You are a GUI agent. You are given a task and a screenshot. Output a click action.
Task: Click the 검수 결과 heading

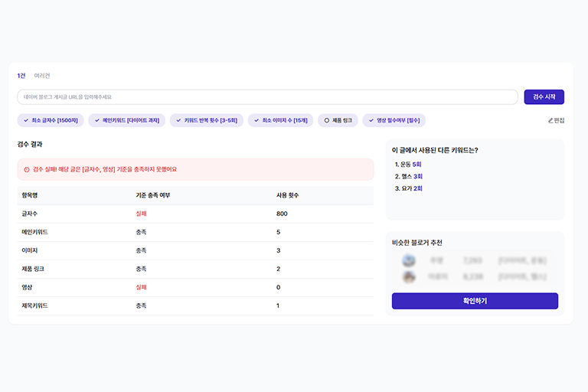30,145
